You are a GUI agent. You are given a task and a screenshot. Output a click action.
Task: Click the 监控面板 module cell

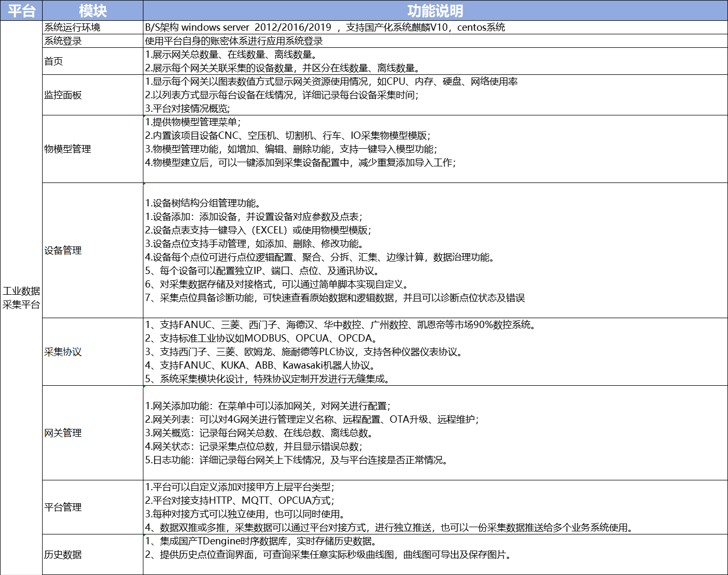92,95
